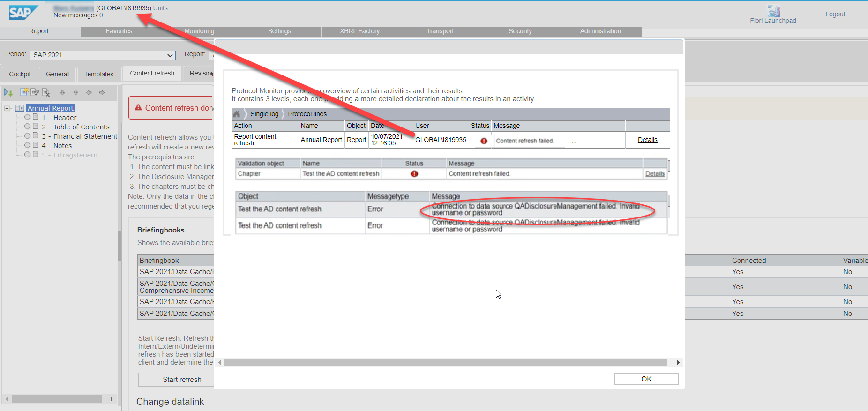The width and height of the screenshot is (868, 411).
Task: Click the home icon in protocol breadcrumb
Action: tap(237, 114)
